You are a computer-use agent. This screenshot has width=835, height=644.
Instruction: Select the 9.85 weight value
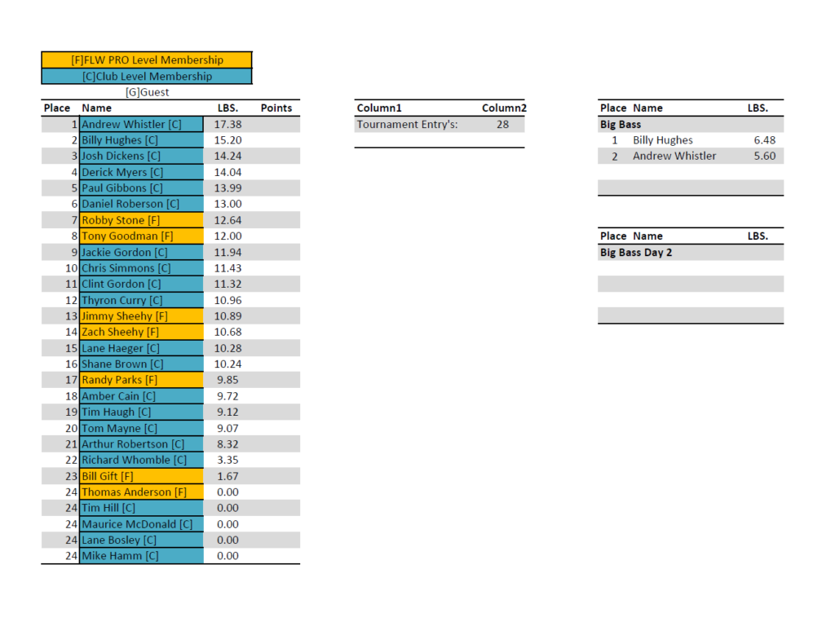click(228, 380)
